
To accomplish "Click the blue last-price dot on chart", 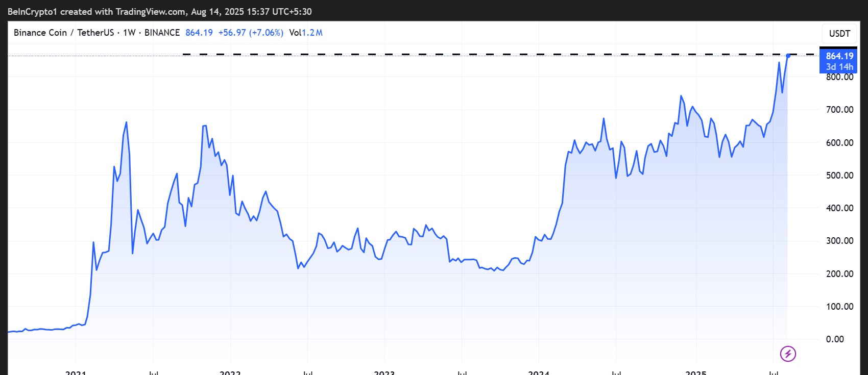I will tap(788, 55).
